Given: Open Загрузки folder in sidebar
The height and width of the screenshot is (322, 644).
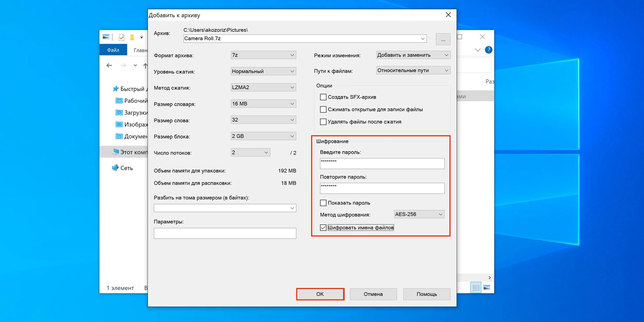Looking at the screenshot, I should [x=132, y=113].
